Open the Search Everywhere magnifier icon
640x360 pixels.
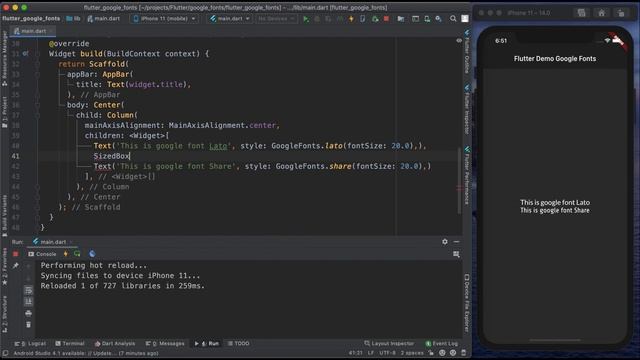(453, 19)
